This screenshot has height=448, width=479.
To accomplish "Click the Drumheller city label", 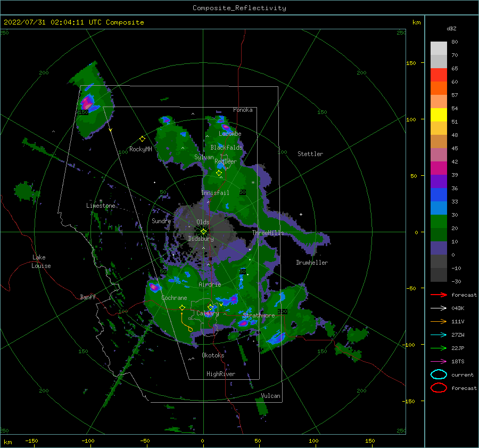I will point(312,263).
